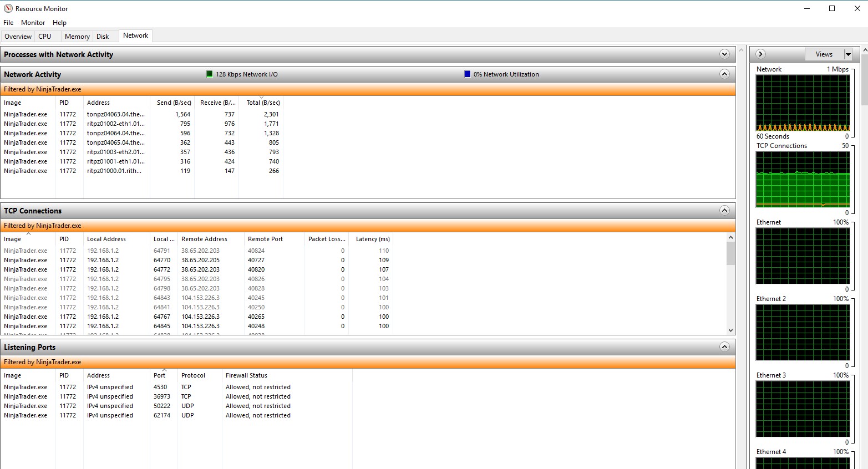Click the Views button
Image resolution: width=868 pixels, height=469 pixels.
point(824,54)
